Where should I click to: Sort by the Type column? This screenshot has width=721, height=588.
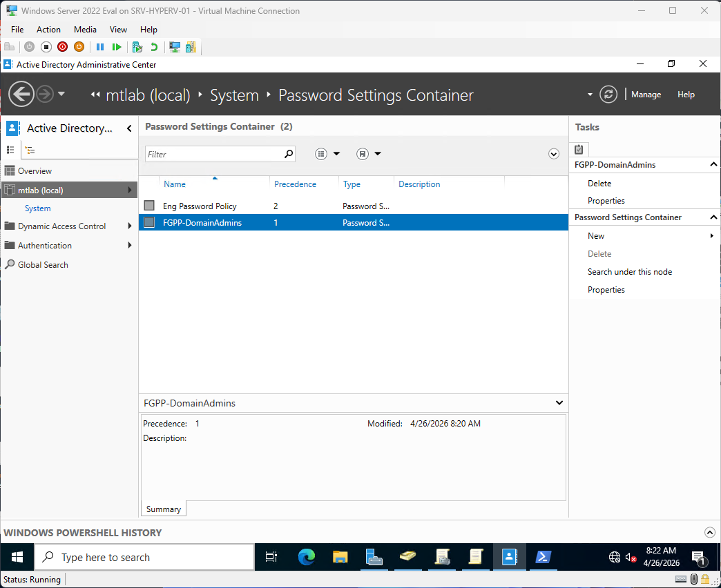coord(352,184)
